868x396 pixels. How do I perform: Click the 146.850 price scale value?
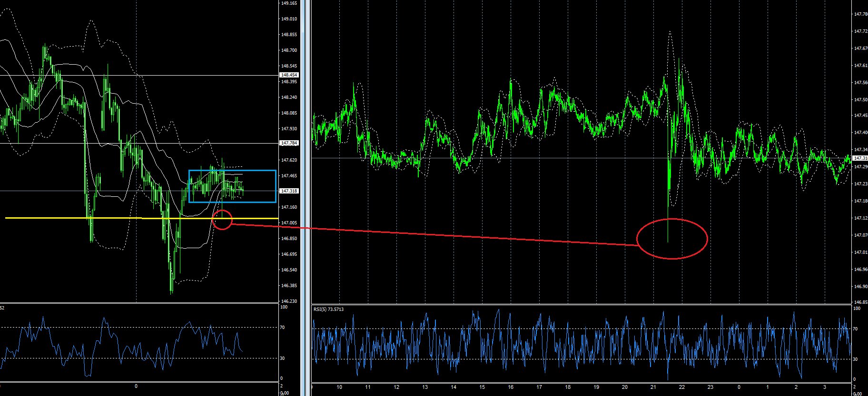click(289, 239)
